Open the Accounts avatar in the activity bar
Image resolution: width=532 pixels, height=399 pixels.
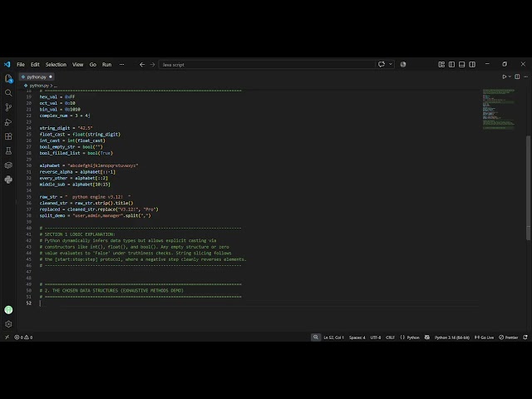click(8, 310)
